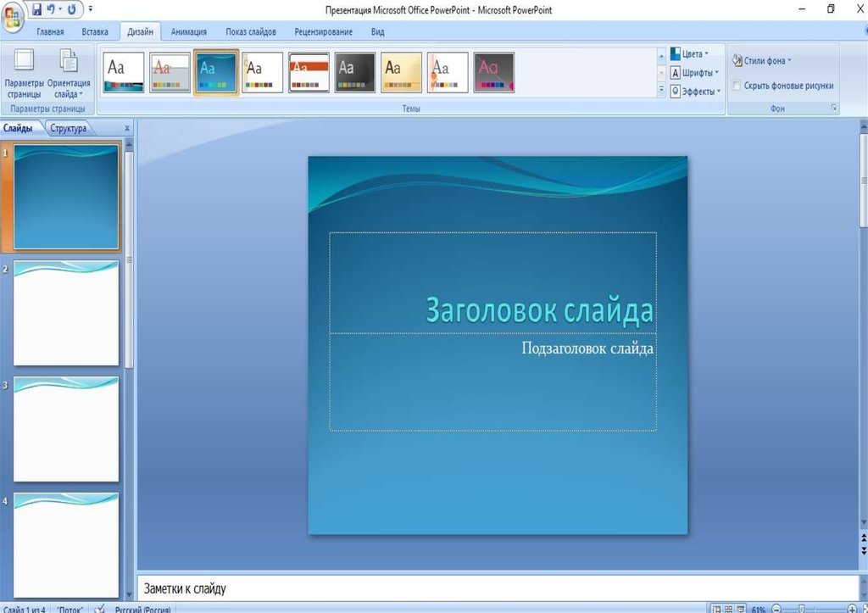Viewport: 868px width, 613px height.
Task: Zoom in with the plus button
Action: click(x=852, y=609)
